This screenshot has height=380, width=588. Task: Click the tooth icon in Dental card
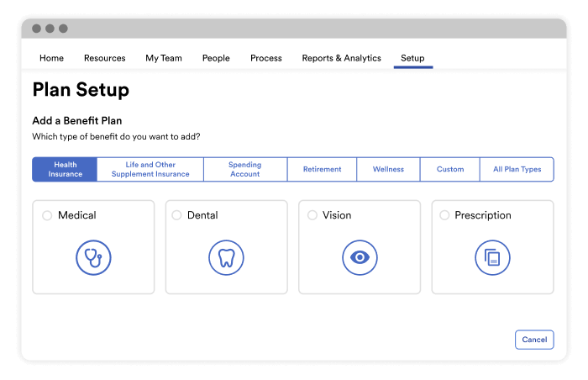pyautogui.click(x=226, y=257)
